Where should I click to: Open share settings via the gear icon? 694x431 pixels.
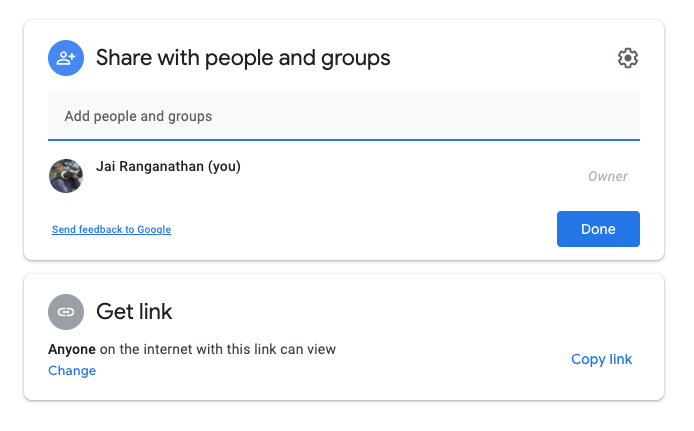click(627, 58)
